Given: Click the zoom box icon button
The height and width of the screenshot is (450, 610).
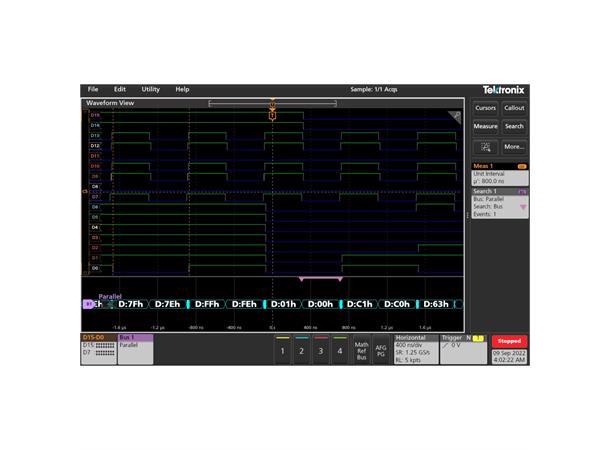Looking at the screenshot, I should 486,146.
